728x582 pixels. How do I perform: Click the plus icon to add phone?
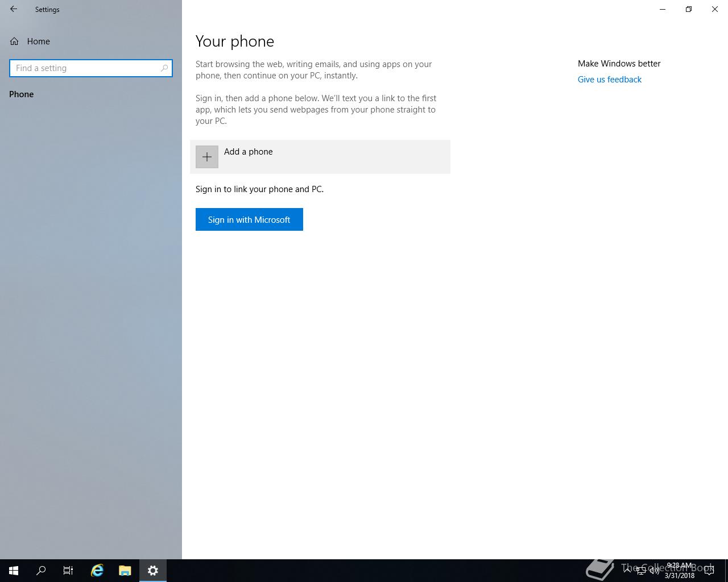pos(207,157)
